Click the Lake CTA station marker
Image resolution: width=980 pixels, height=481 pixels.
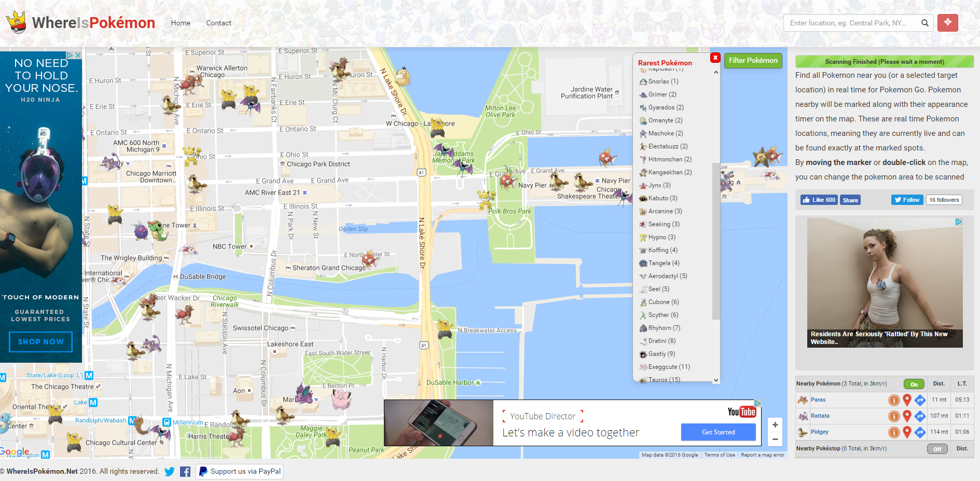tap(93, 403)
